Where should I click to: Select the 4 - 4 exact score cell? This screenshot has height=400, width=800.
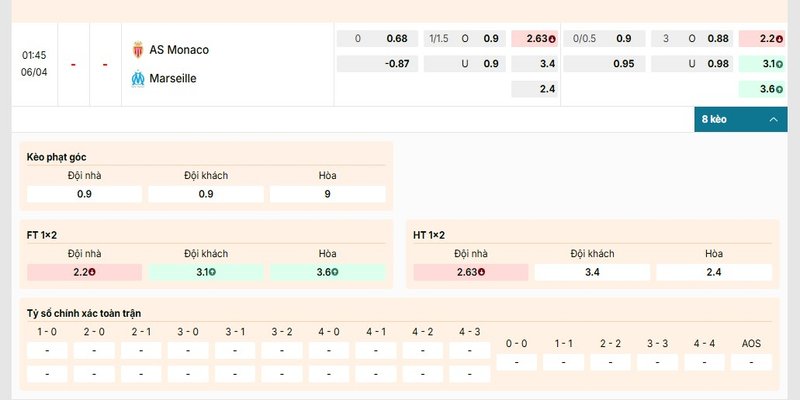click(704, 362)
